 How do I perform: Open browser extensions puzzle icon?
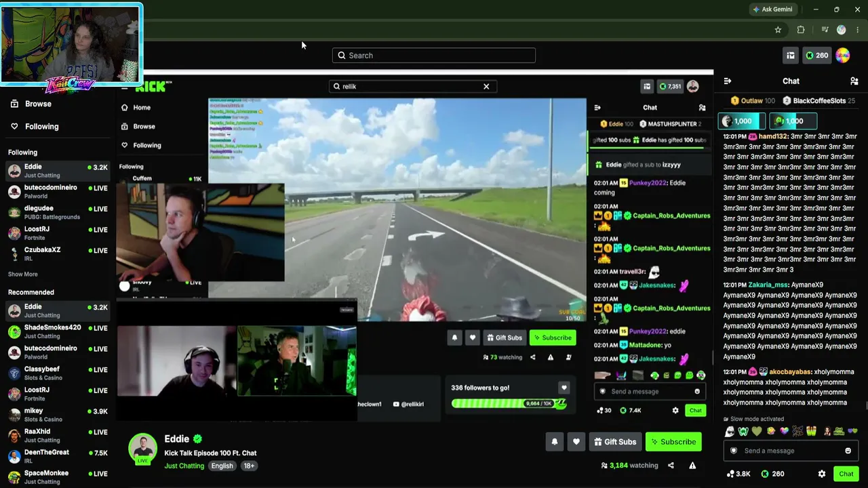click(x=801, y=30)
